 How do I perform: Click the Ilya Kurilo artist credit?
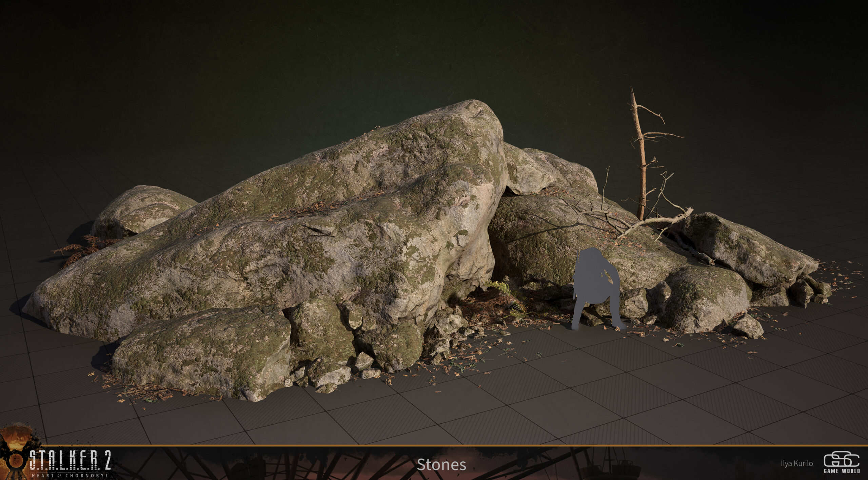point(796,463)
